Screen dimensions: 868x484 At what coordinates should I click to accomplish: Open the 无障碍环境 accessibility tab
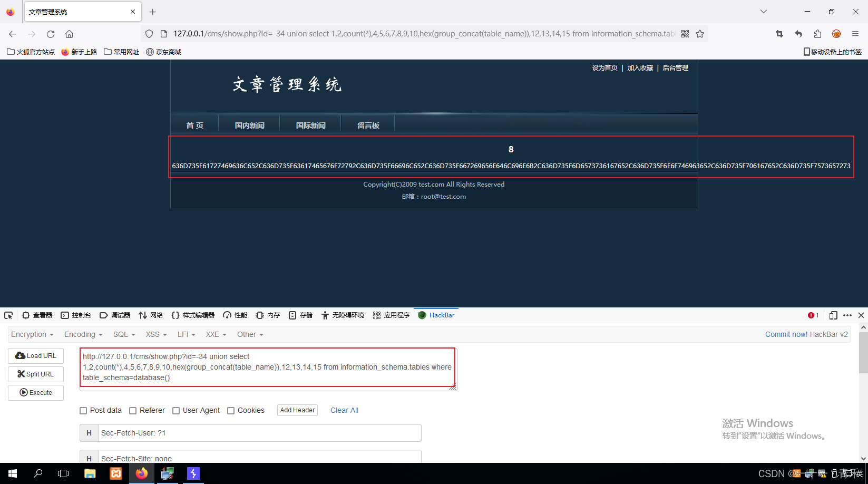pos(343,315)
